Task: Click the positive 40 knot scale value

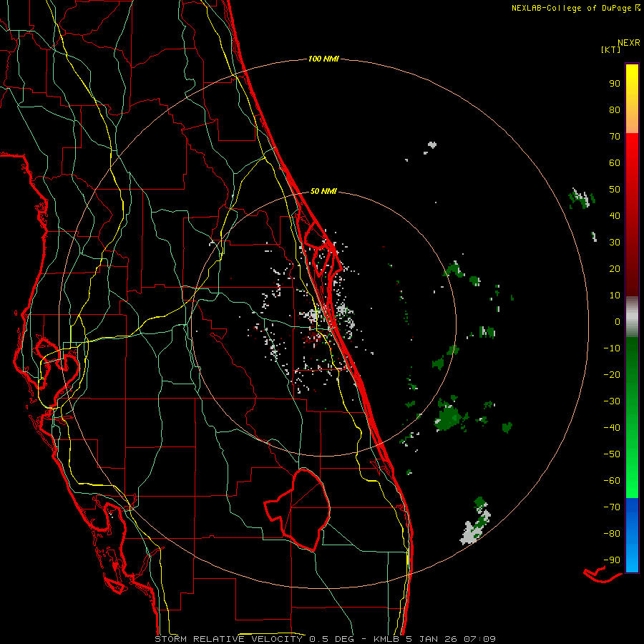Action: (x=615, y=215)
